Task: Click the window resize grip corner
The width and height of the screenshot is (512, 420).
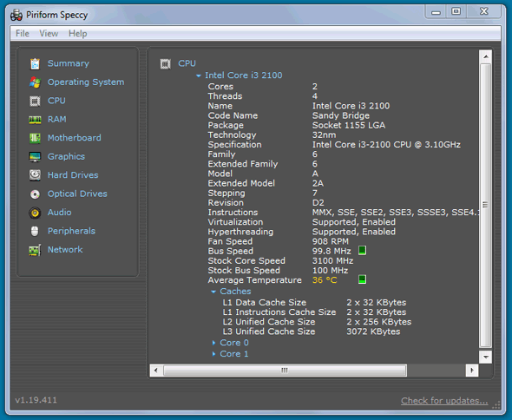Action: tap(496, 405)
